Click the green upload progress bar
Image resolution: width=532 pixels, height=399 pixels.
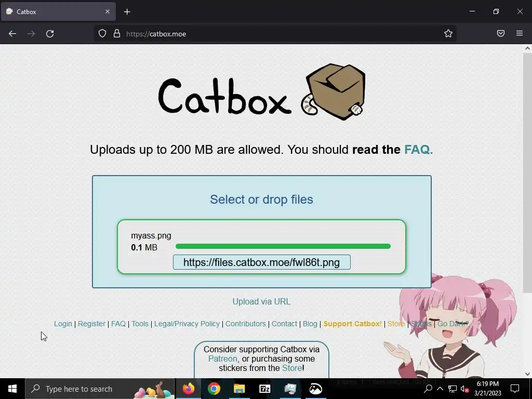pos(283,246)
